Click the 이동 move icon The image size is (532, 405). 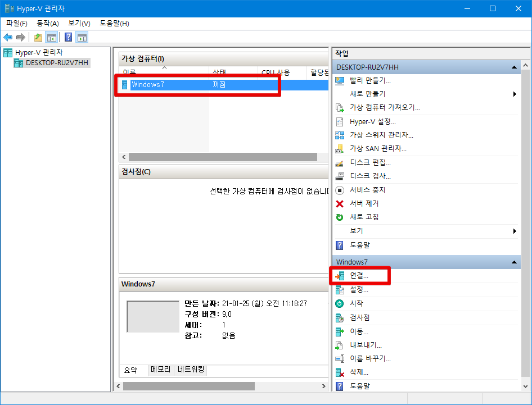point(340,331)
